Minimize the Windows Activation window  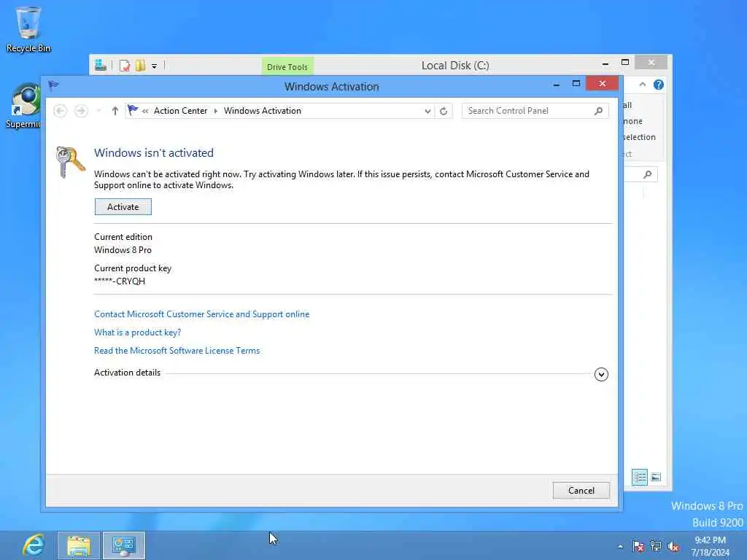(x=557, y=85)
